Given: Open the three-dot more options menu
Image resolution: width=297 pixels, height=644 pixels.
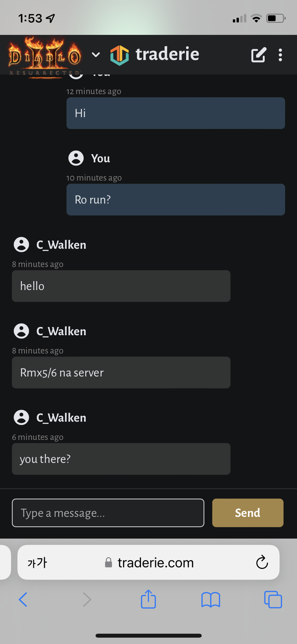Looking at the screenshot, I should (x=280, y=55).
